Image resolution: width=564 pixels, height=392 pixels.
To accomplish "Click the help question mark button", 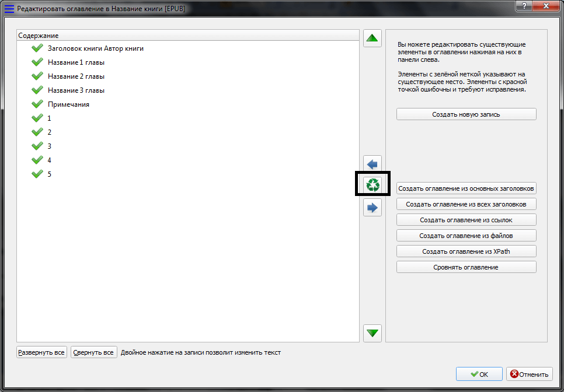I will pyautogui.click(x=525, y=6).
